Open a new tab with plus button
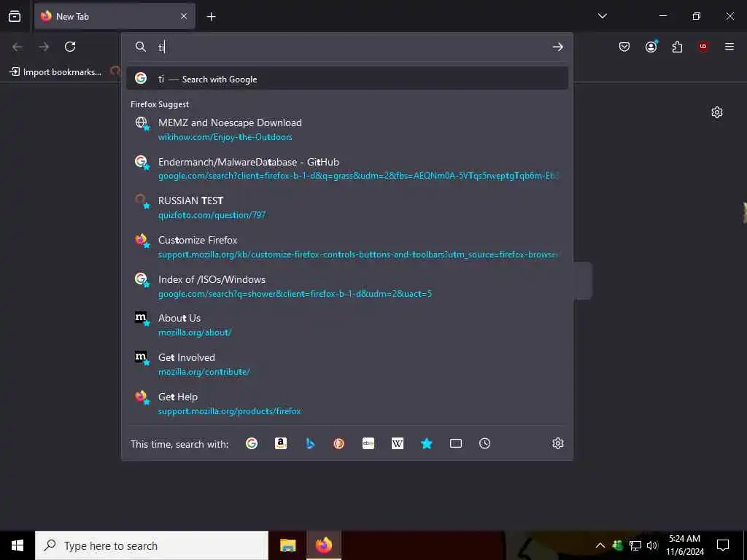 (x=211, y=17)
